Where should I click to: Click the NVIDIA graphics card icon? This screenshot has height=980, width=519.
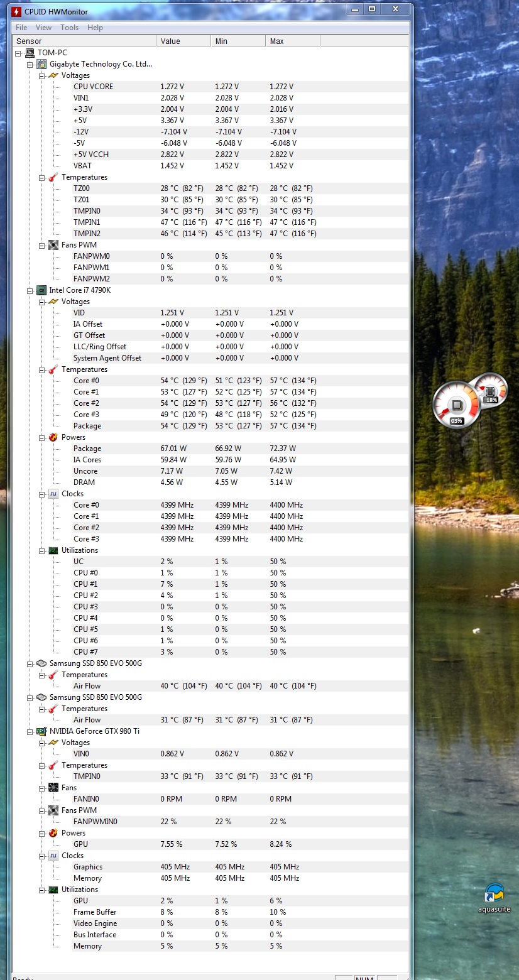41,731
